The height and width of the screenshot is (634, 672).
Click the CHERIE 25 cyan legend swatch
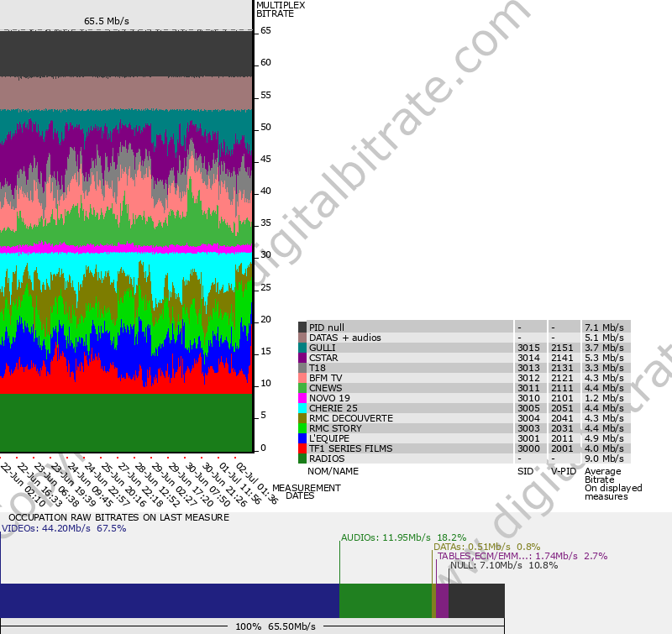[x=302, y=408]
